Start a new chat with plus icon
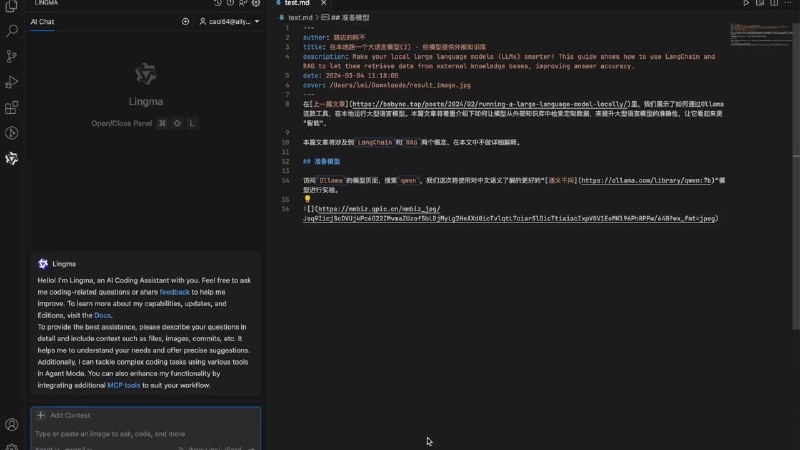The height and width of the screenshot is (450, 800). click(x=185, y=21)
